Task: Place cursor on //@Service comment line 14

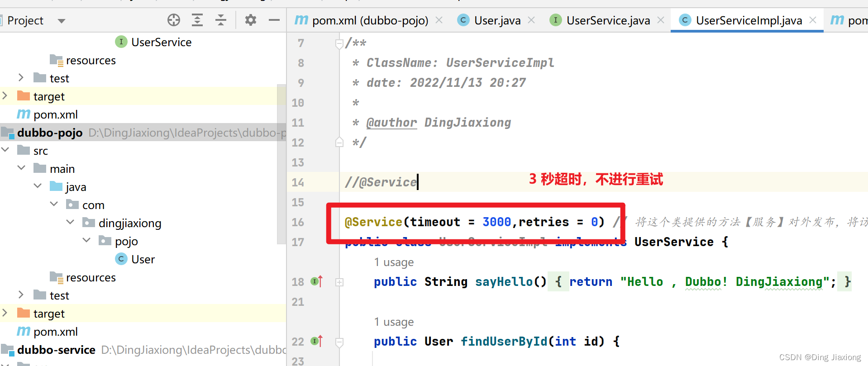Action: [x=381, y=182]
